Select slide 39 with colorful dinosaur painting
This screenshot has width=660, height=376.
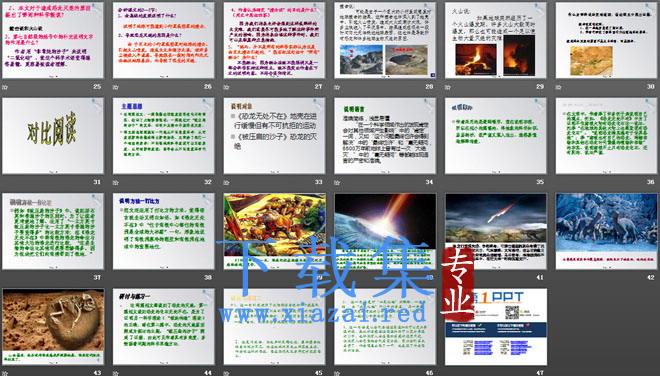point(274,231)
